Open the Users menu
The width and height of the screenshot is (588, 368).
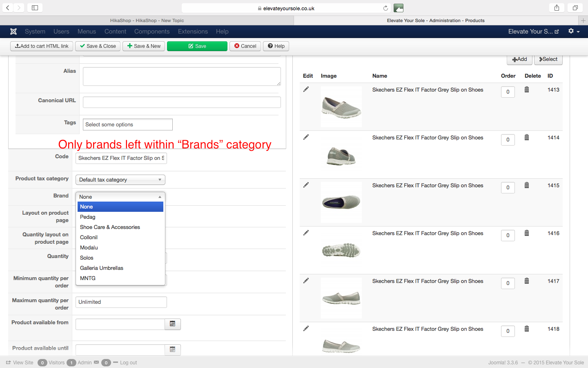tap(61, 31)
